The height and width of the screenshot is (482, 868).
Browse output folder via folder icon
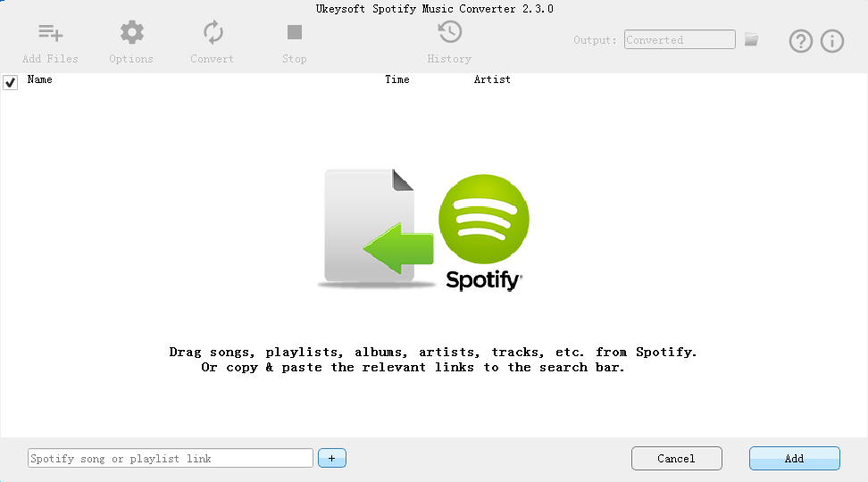point(751,39)
